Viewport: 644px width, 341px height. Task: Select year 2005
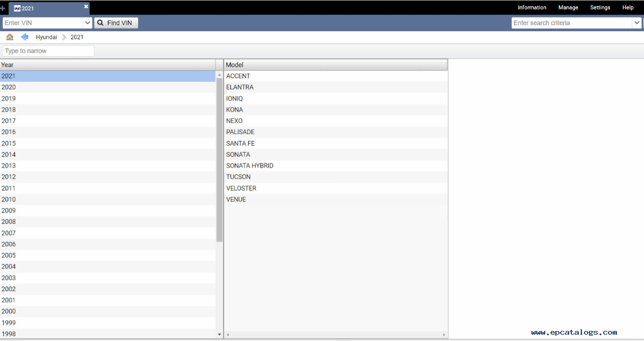pyautogui.click(x=108, y=255)
